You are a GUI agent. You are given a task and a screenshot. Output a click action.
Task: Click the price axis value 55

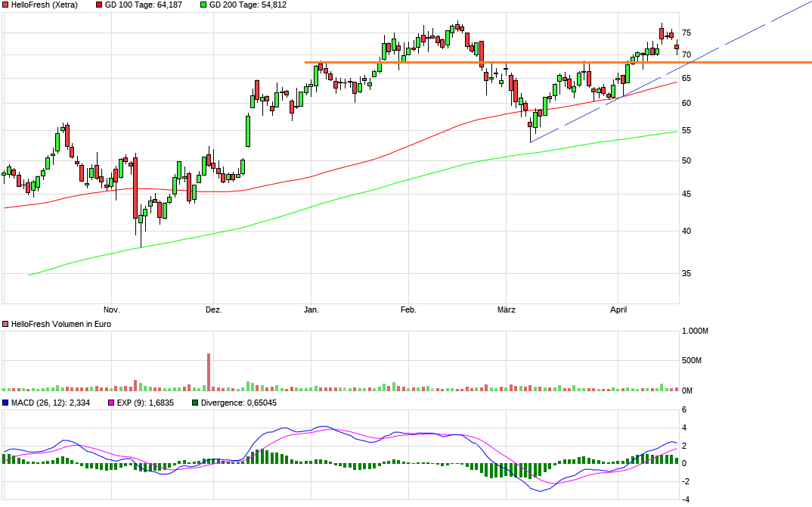click(686, 131)
